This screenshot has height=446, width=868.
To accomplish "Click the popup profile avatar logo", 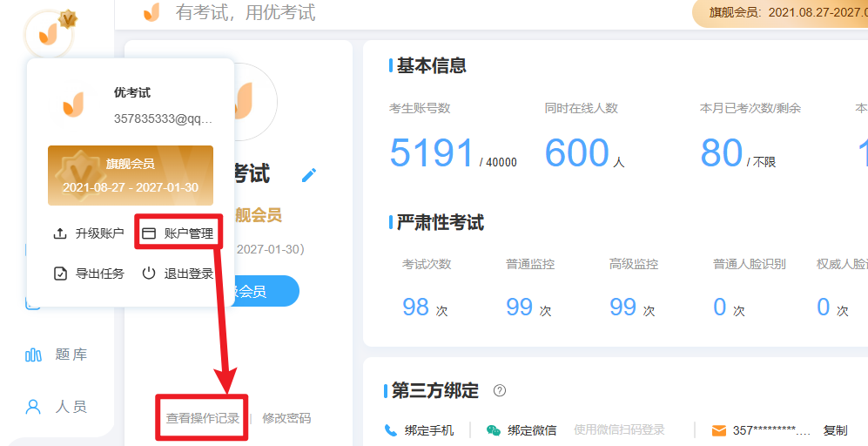I will [x=73, y=105].
